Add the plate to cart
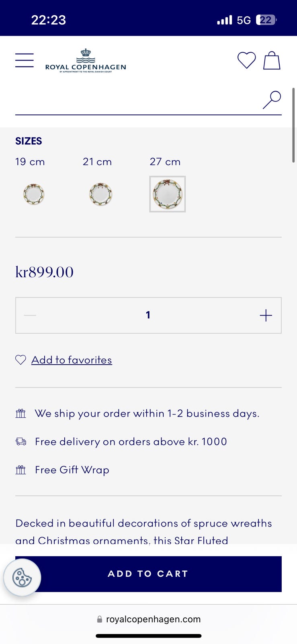Image resolution: width=297 pixels, height=644 pixels. click(x=148, y=574)
